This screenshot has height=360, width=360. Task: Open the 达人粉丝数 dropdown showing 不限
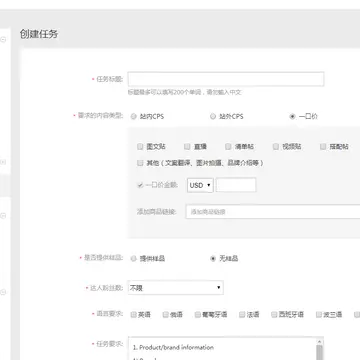(x=175, y=288)
